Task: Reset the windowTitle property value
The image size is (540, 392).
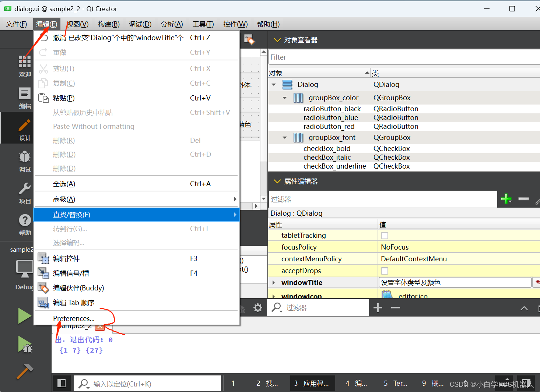Action: tap(537, 282)
